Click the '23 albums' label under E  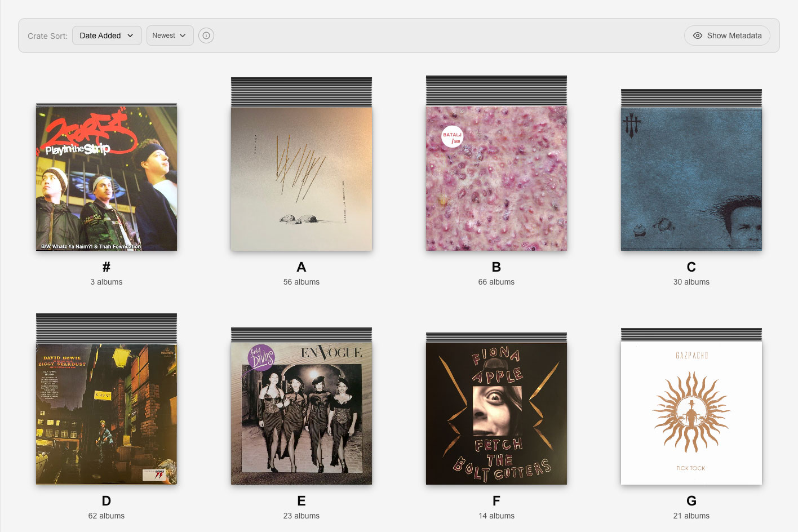tap(302, 516)
